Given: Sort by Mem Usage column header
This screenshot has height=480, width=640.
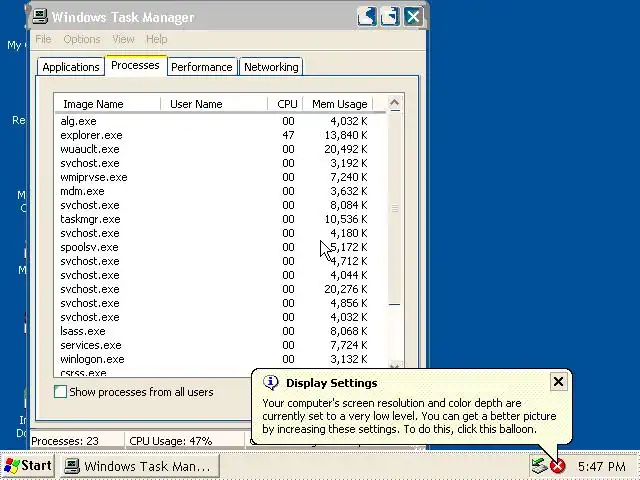Looking at the screenshot, I should 338,104.
